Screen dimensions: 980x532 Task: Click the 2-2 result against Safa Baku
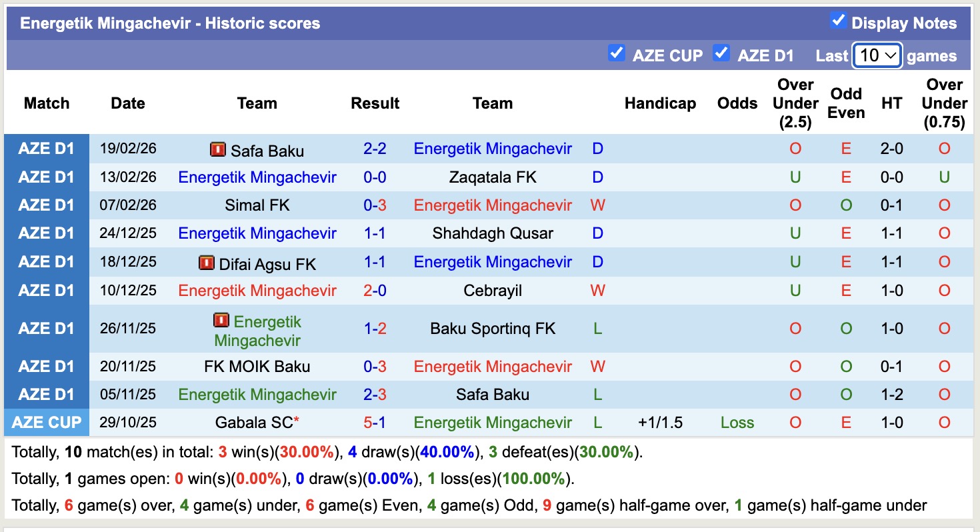point(375,149)
